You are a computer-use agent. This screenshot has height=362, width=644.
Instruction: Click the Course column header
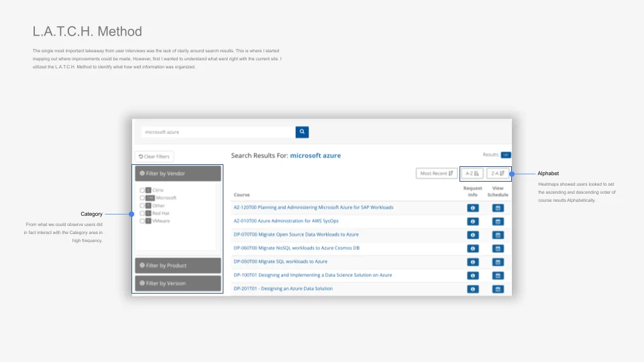click(x=241, y=195)
